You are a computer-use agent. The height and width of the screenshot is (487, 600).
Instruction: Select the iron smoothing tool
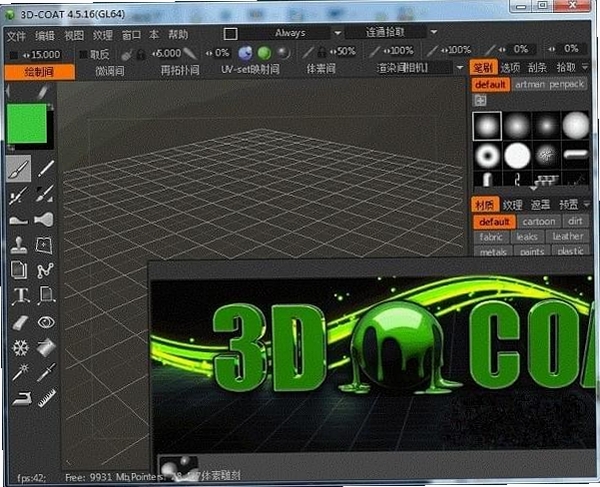coord(20,398)
